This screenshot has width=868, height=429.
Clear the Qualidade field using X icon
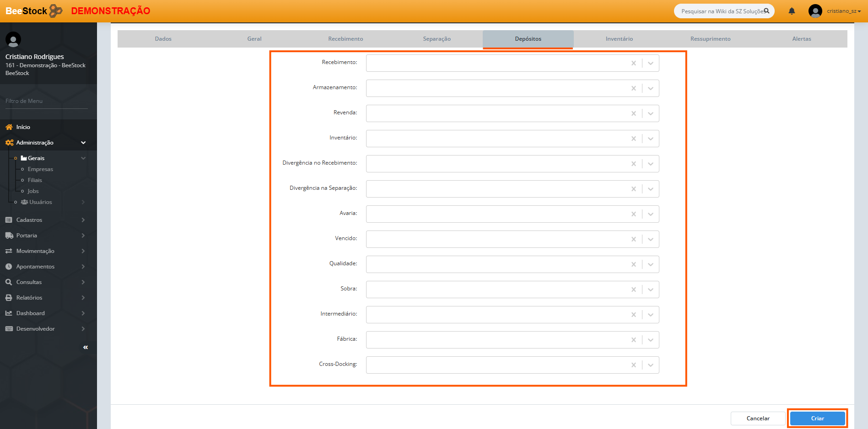click(x=633, y=264)
